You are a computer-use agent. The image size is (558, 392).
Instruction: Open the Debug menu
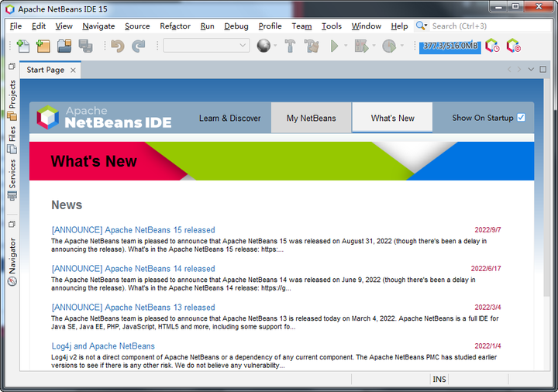coord(236,26)
